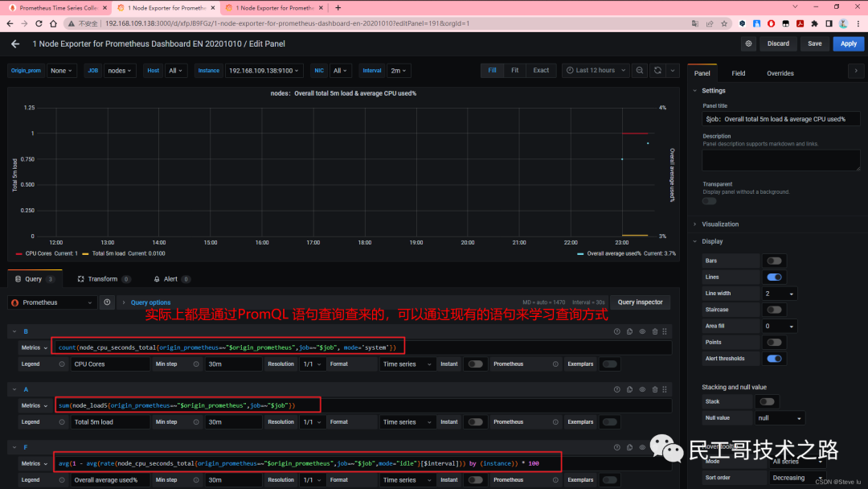Click the Min step info icon in query B

tap(196, 364)
